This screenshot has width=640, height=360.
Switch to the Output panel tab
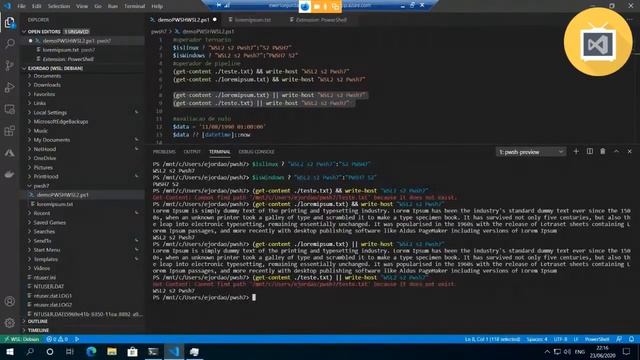coord(192,152)
